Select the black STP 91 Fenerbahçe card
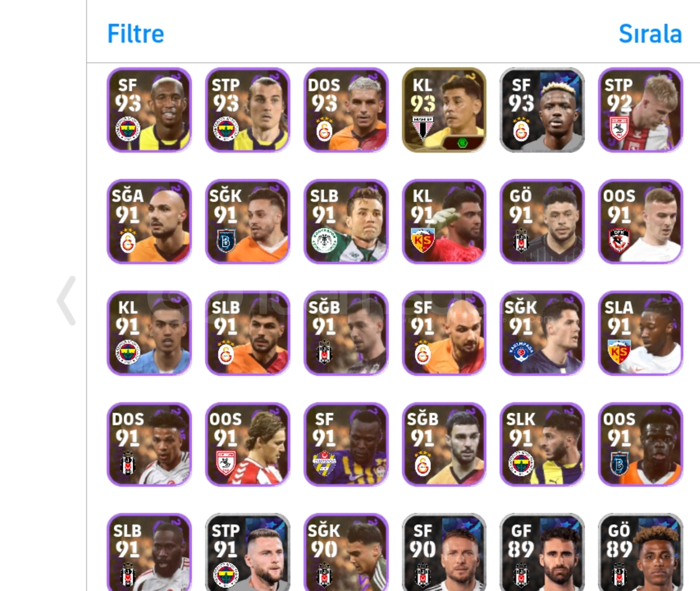 coord(248,553)
